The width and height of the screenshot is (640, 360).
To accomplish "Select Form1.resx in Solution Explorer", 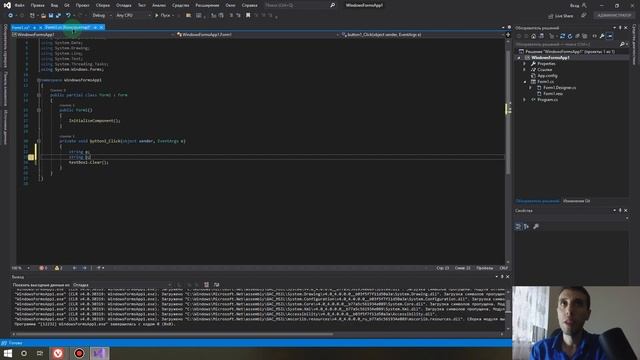I will click(x=553, y=93).
